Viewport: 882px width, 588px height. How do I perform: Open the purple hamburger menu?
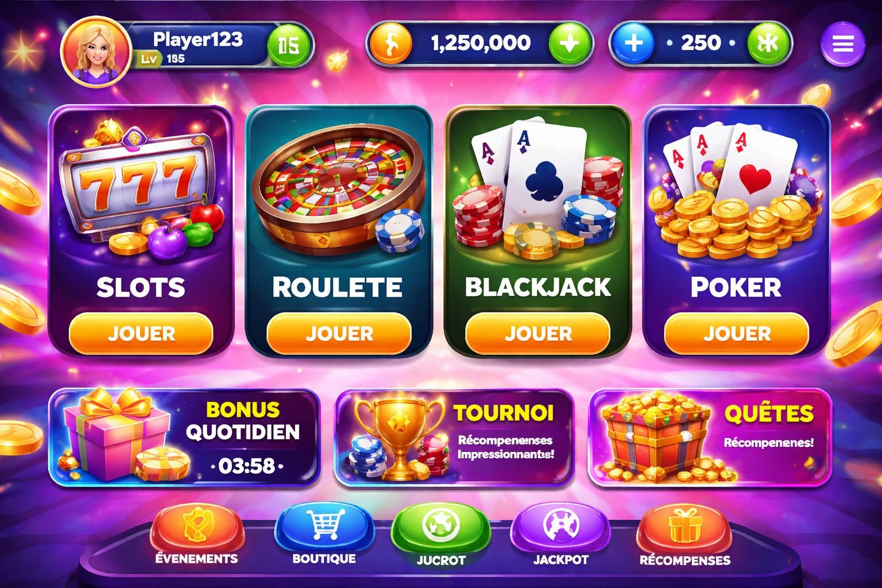coord(842,44)
